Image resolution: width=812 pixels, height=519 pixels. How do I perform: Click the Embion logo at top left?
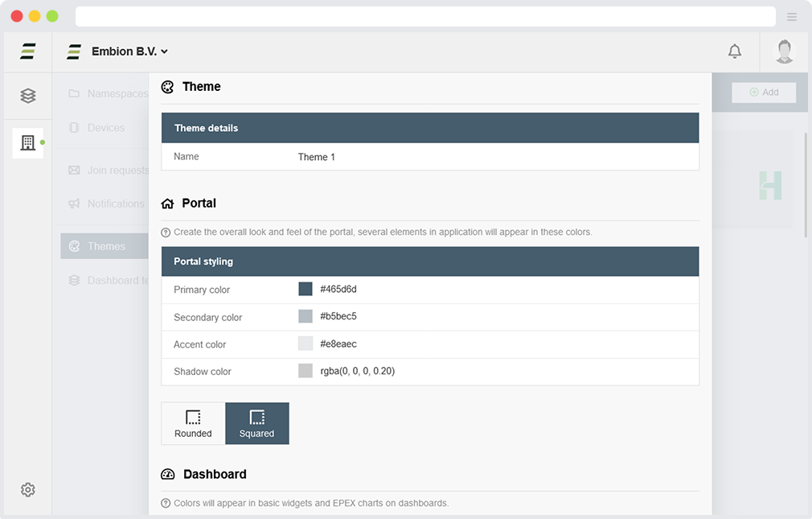click(28, 51)
